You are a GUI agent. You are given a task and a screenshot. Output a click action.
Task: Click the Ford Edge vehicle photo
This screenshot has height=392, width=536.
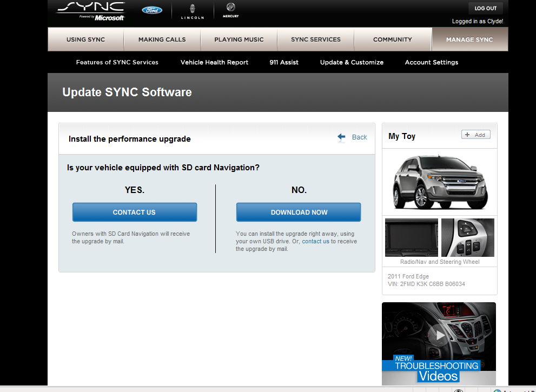coord(440,182)
